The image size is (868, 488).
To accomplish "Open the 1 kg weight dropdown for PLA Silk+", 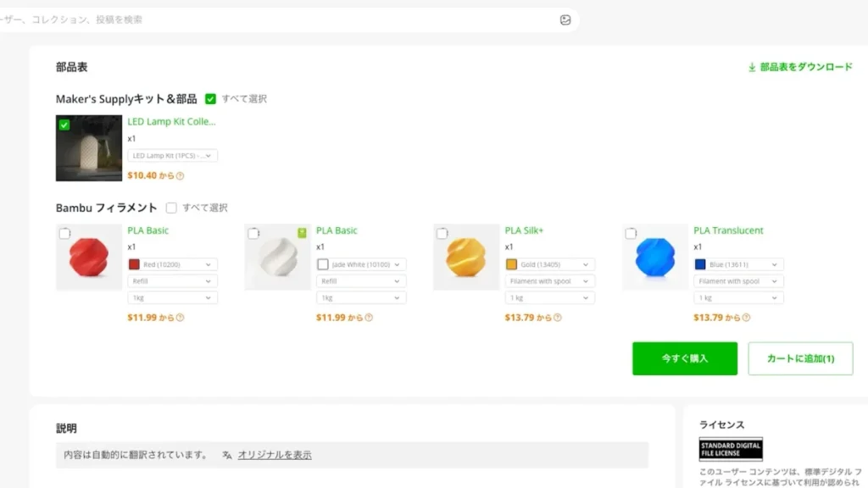I will tap(549, 297).
